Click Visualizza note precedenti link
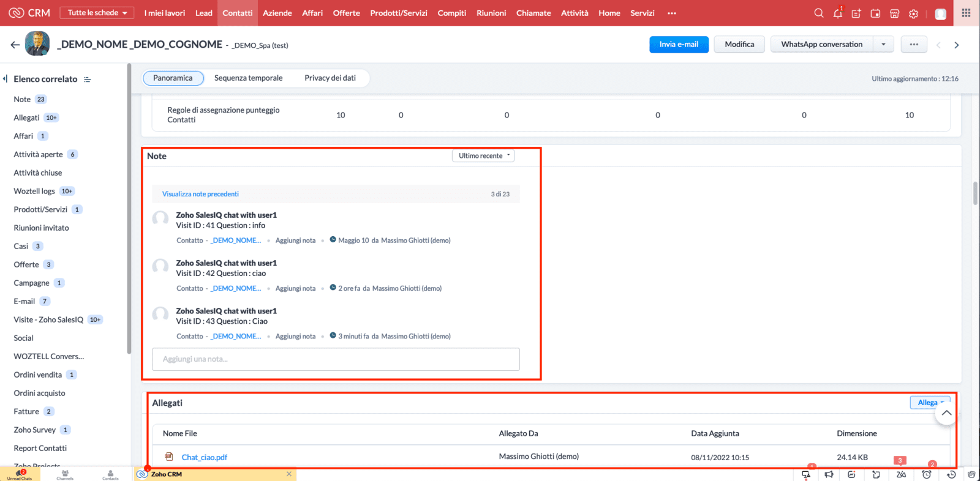This screenshot has width=980, height=481. 200,194
